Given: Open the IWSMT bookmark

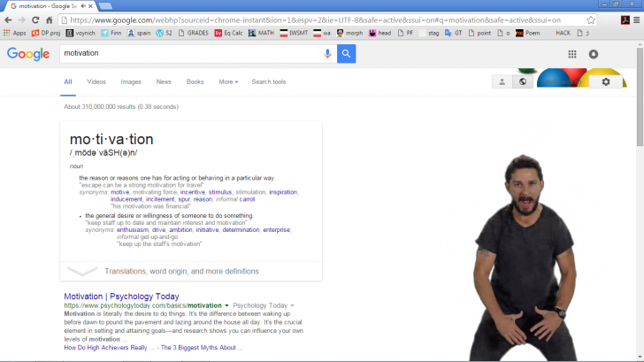Looking at the screenshot, I should coord(294,33).
